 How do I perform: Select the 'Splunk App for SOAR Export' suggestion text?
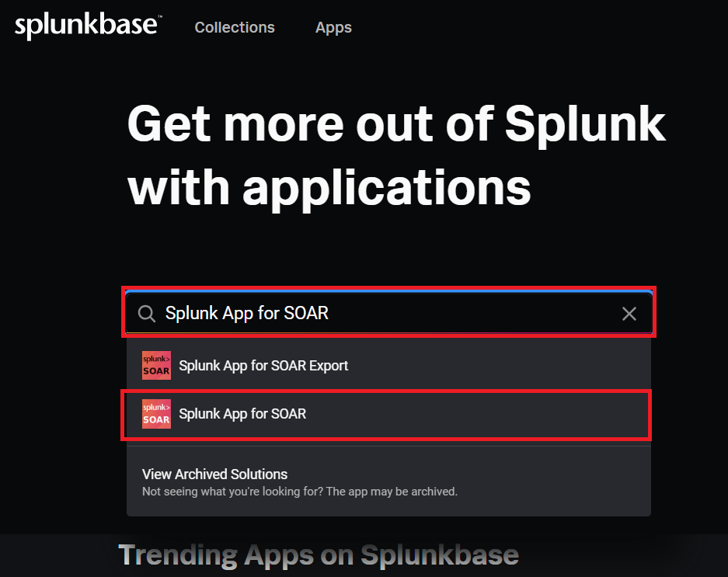[x=263, y=365]
